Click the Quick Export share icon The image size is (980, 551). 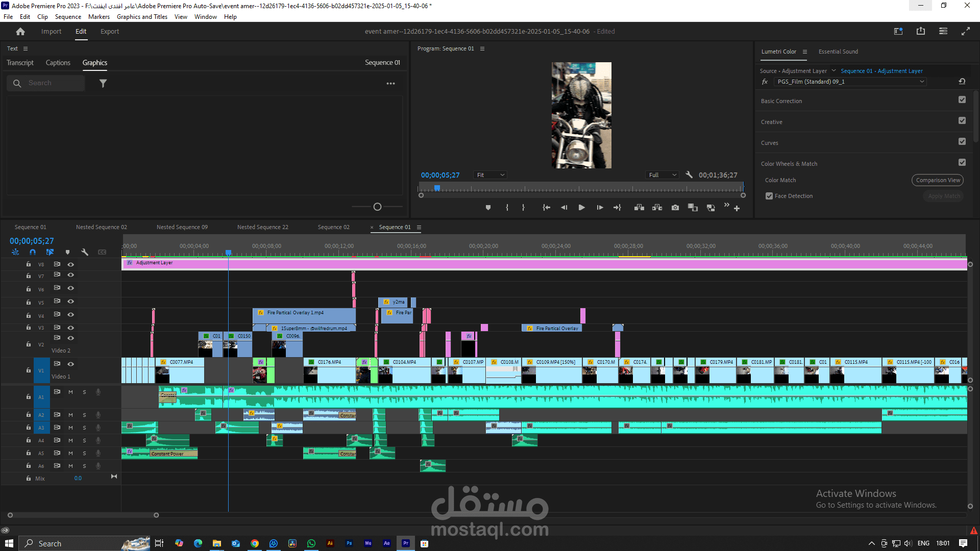click(x=921, y=31)
